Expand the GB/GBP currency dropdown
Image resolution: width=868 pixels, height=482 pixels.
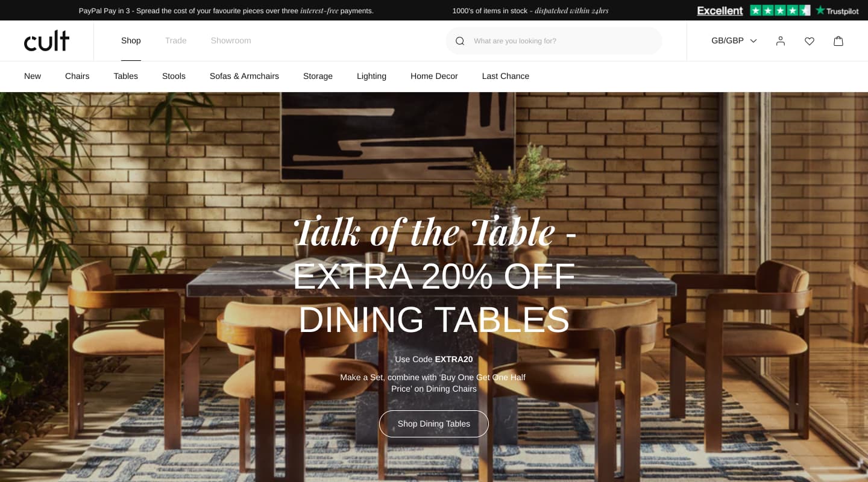point(734,41)
